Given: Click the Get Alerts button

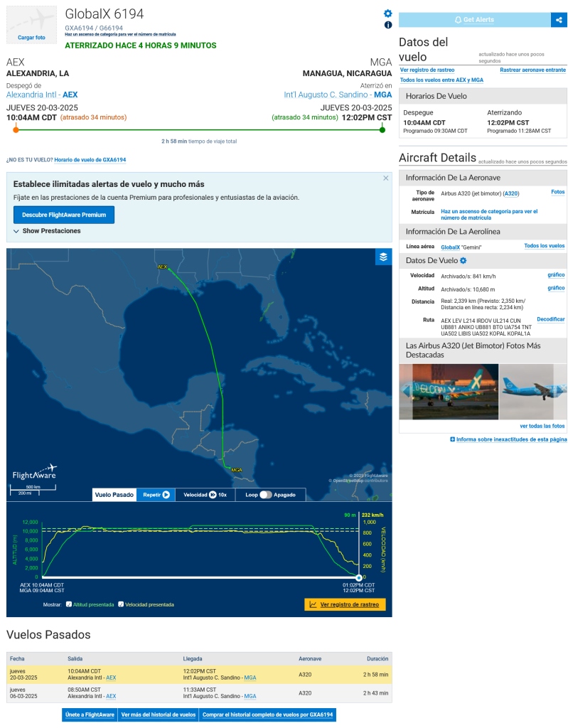Looking at the screenshot, I should tap(474, 19).
